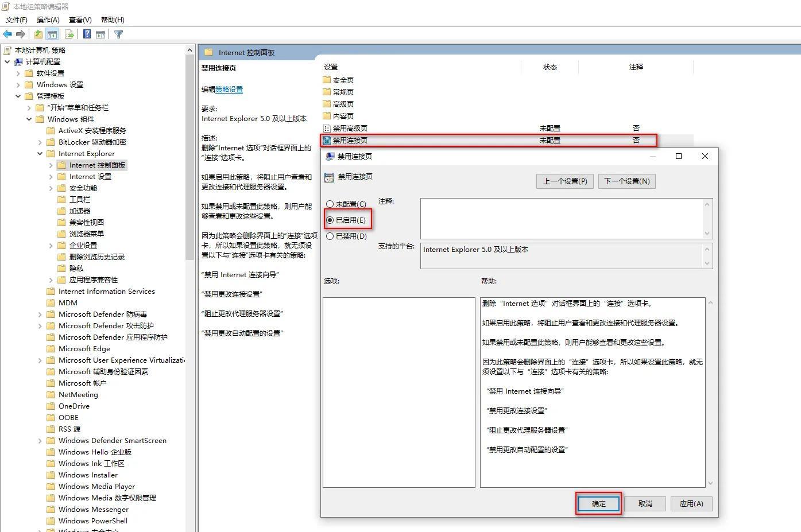Viewport: 801px width, 532px height.
Task: Click inside the 注释 comment text box
Action: (562, 218)
